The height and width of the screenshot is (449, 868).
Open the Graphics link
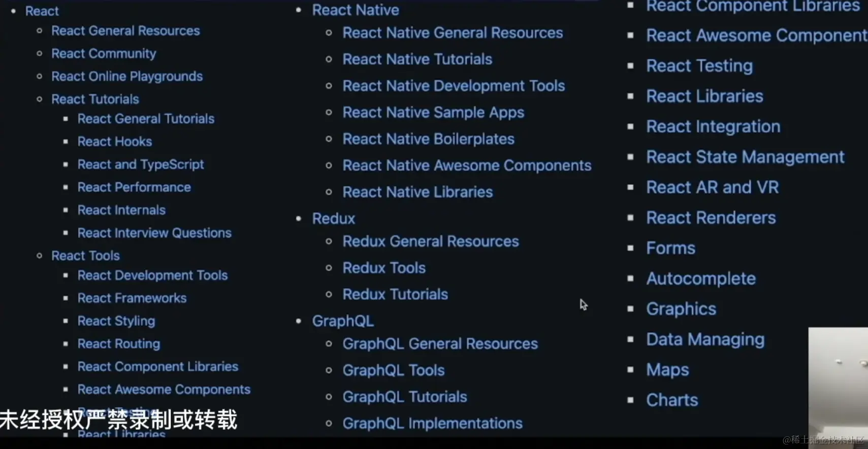681,309
